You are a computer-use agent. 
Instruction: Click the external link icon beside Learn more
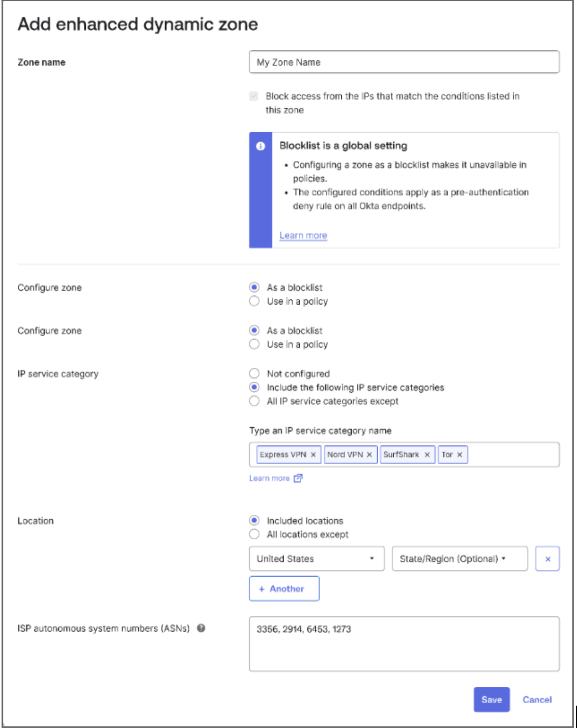click(298, 478)
